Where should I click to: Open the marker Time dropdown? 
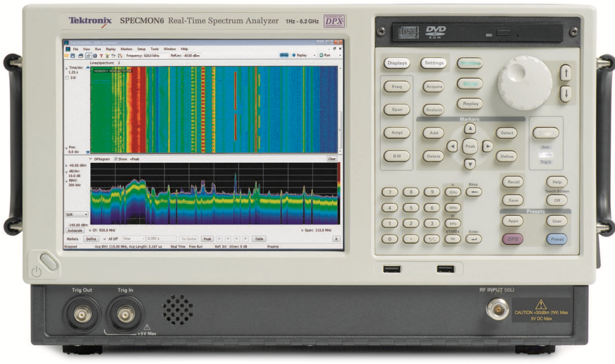(x=143, y=238)
